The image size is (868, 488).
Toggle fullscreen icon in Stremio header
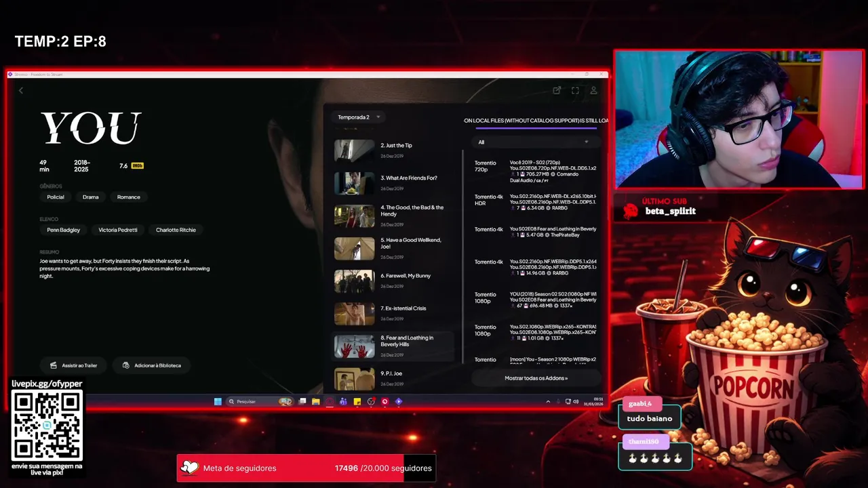coord(575,90)
